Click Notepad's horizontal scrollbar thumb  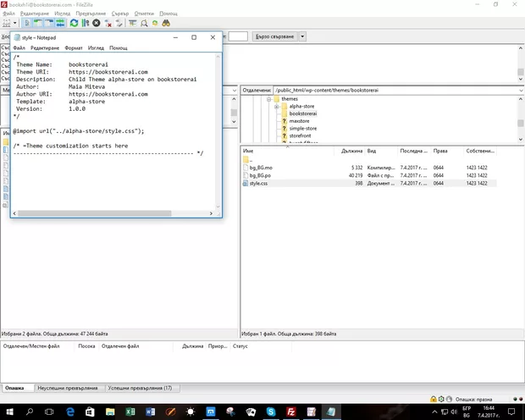[x=95, y=213]
